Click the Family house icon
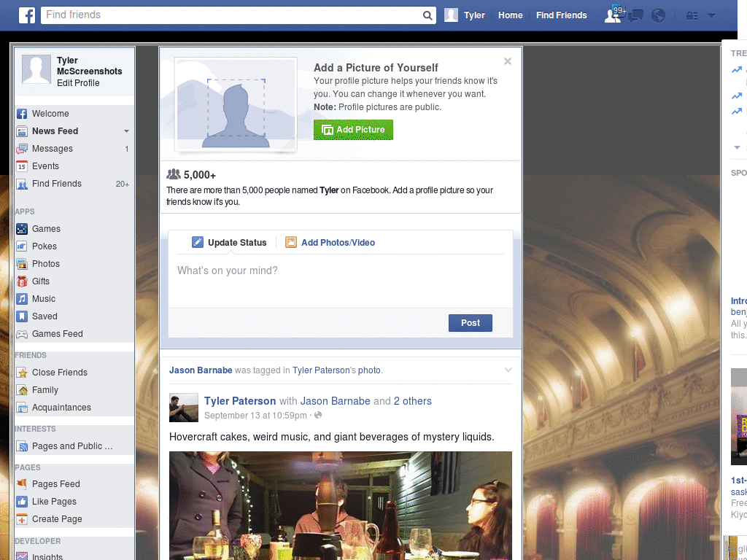Viewport: 747px width, 560px height. coord(22,390)
